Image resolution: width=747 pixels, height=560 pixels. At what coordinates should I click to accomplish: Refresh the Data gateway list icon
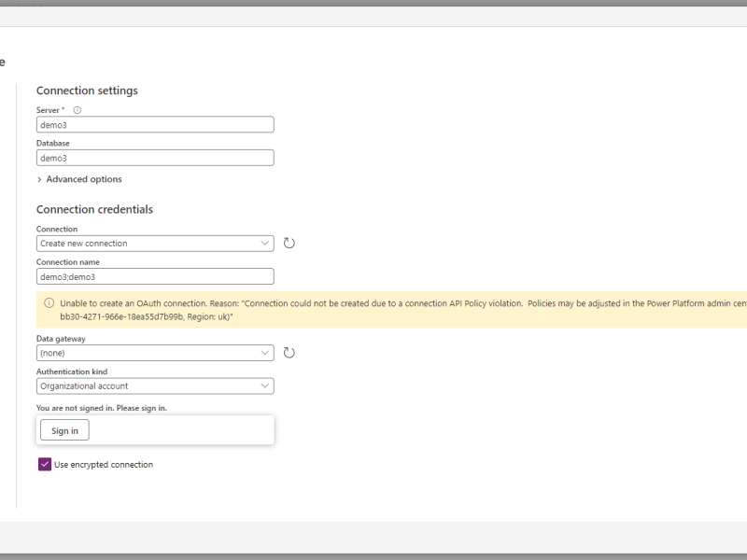click(x=289, y=352)
